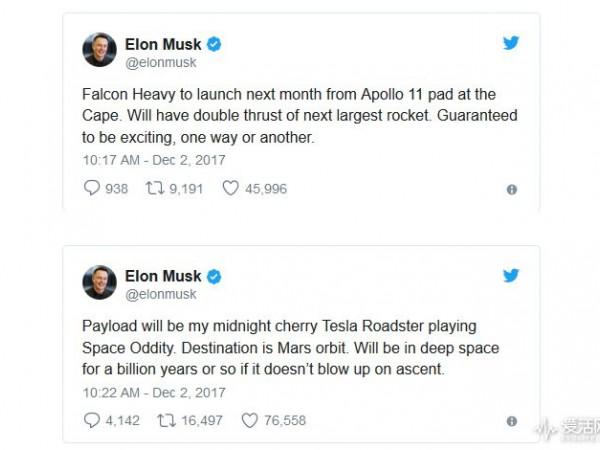Open the Elon Musk name link in first tweet
This screenshot has height=450, width=600.
click(x=163, y=43)
